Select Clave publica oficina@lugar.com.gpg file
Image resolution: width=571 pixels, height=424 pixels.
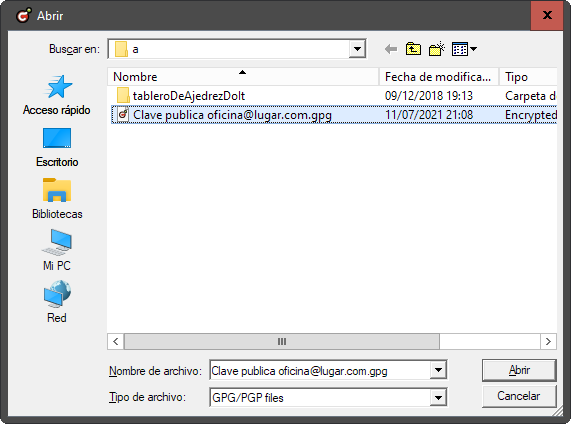334,115
